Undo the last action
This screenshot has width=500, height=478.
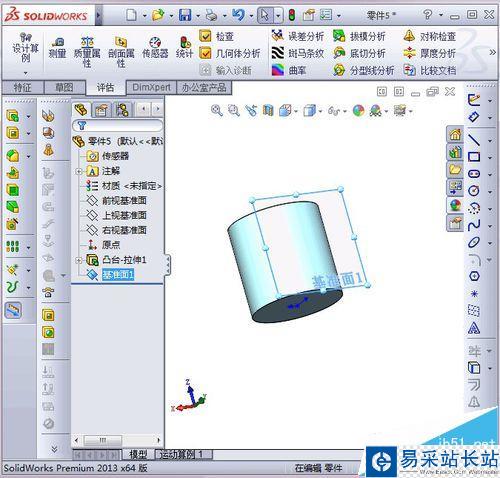[238, 15]
